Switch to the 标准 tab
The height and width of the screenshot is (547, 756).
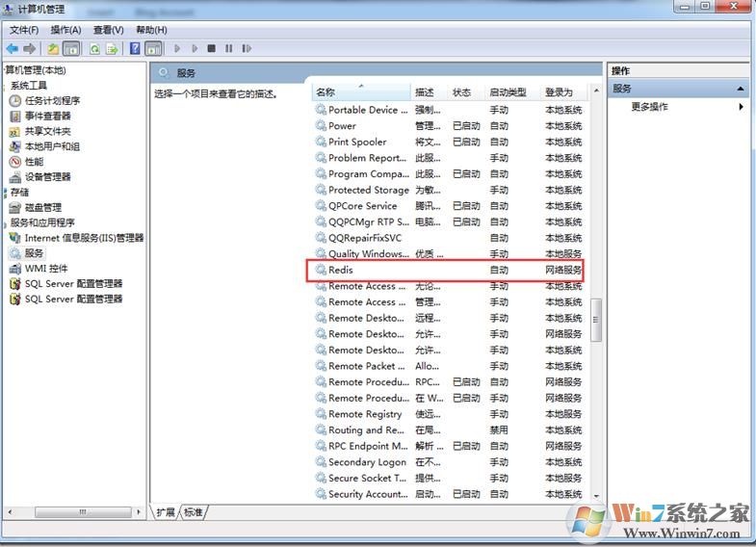point(194,511)
